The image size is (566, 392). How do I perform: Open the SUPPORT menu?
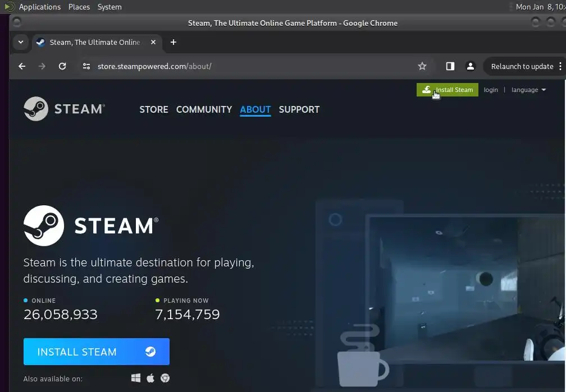click(x=299, y=109)
